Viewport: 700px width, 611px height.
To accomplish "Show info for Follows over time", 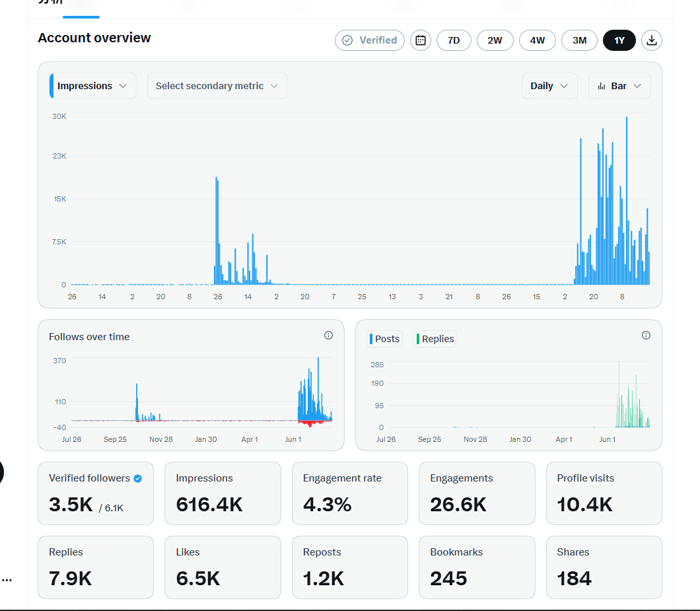I will (328, 336).
